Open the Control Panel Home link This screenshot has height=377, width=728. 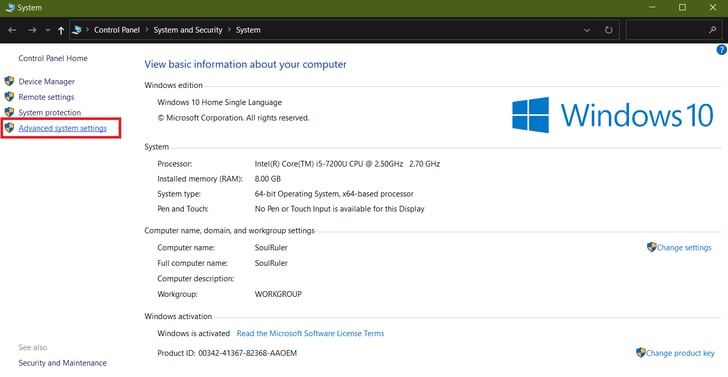53,58
